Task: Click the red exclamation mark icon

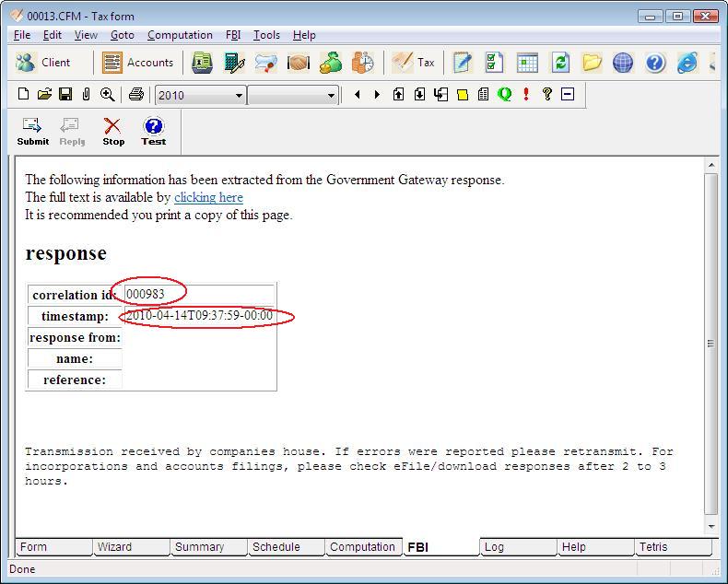Action: point(525,94)
